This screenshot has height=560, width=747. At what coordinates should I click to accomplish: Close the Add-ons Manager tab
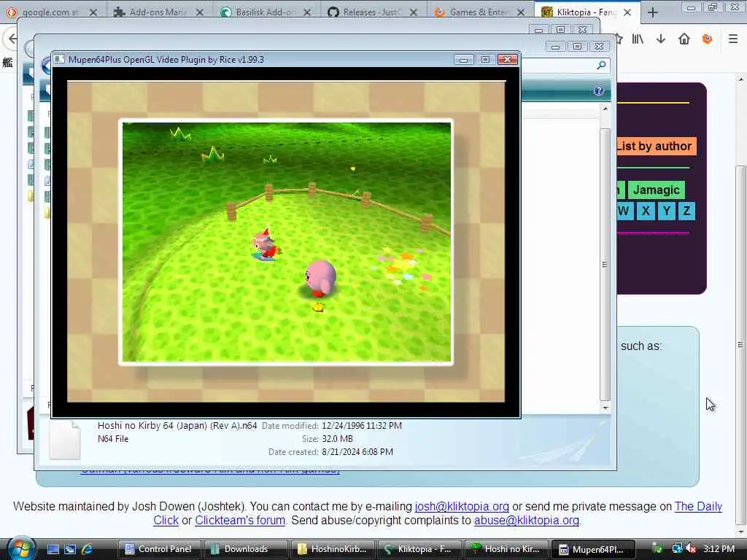point(200,12)
